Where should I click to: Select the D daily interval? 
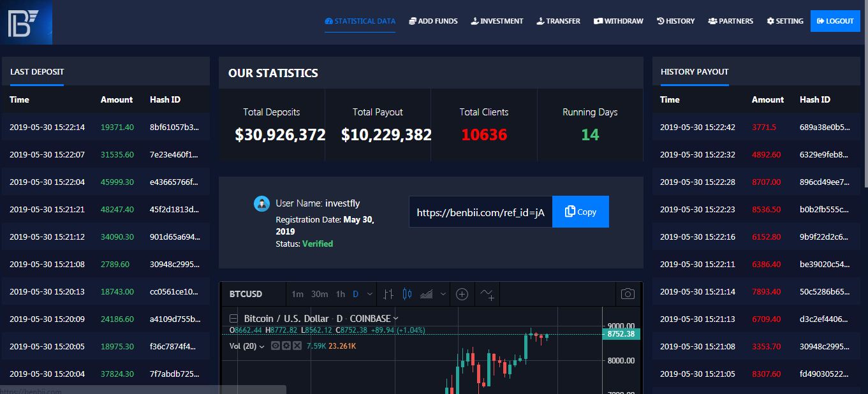pyautogui.click(x=355, y=294)
